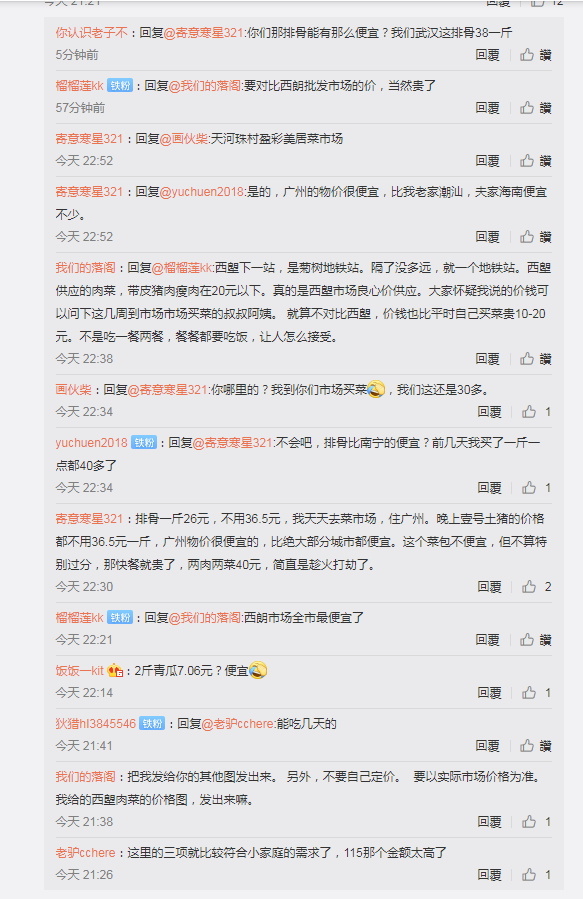Like 饭饭一kit's comment about 青瓜
The width and height of the screenshot is (583, 899).
(537, 693)
